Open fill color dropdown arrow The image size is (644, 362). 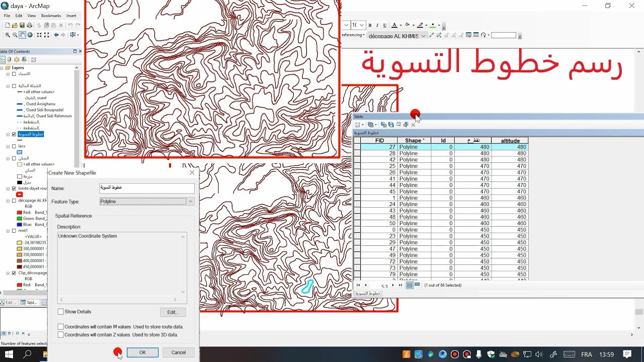[x=414, y=25]
